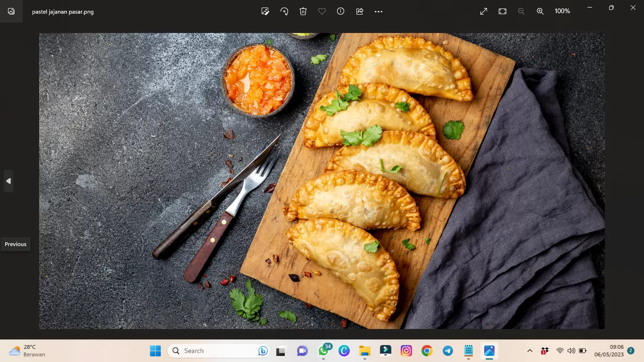Open the 100% zoom level control

(562, 11)
